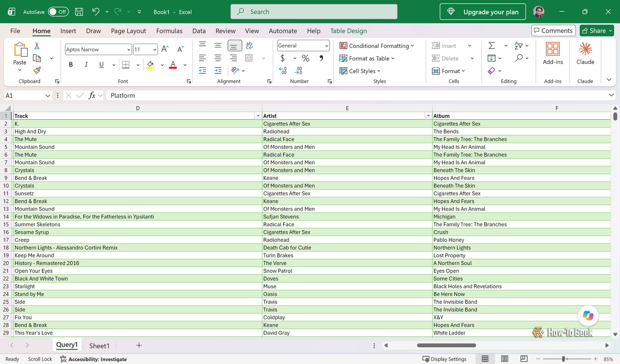
Task: Click Accessibility: Investigate status
Action: (94, 359)
